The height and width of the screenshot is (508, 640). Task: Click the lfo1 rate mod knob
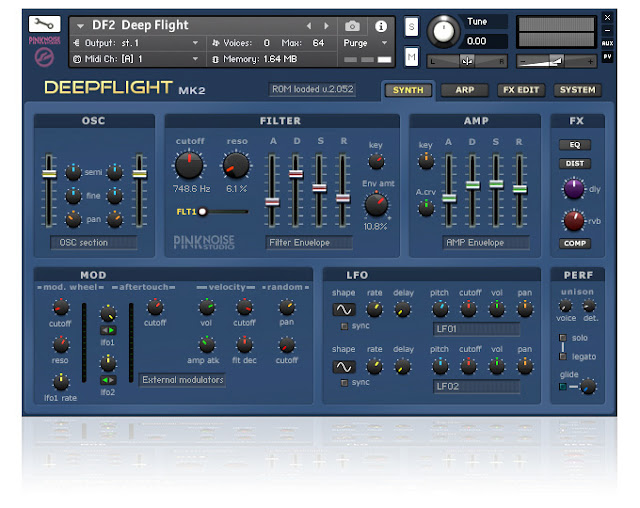point(61,382)
